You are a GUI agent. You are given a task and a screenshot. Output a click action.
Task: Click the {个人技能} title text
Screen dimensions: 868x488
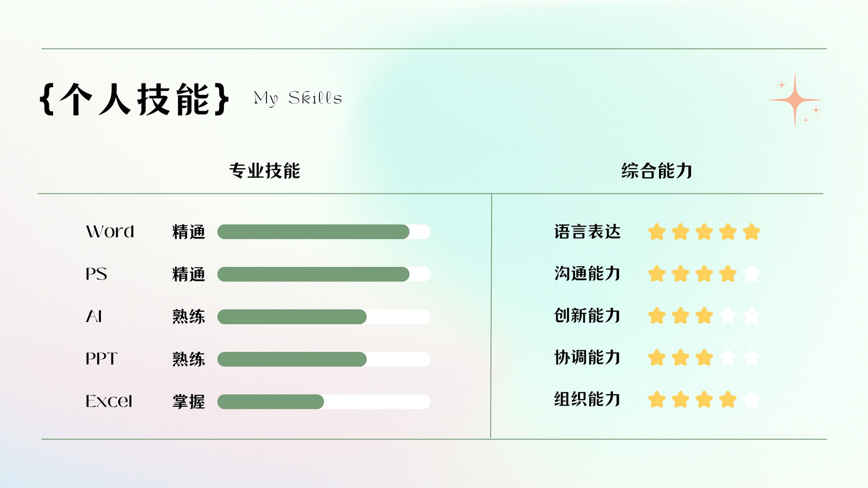pos(135,99)
